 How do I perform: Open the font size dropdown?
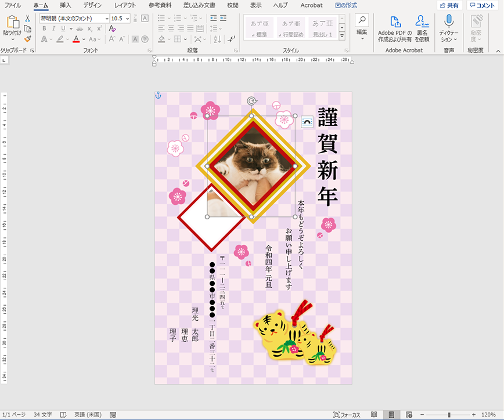coord(127,19)
